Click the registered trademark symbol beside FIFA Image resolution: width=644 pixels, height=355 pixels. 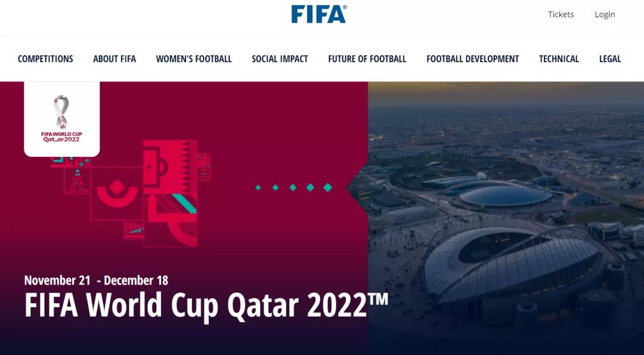[x=344, y=7]
